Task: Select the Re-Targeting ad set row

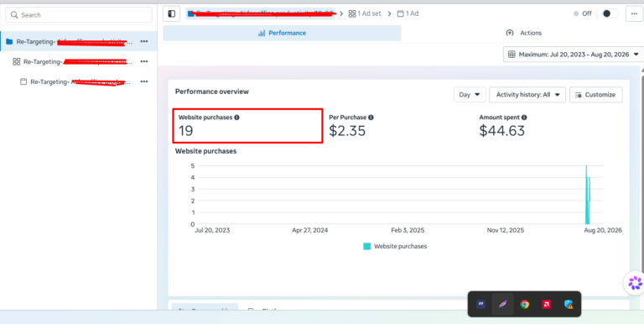Action: point(79,61)
